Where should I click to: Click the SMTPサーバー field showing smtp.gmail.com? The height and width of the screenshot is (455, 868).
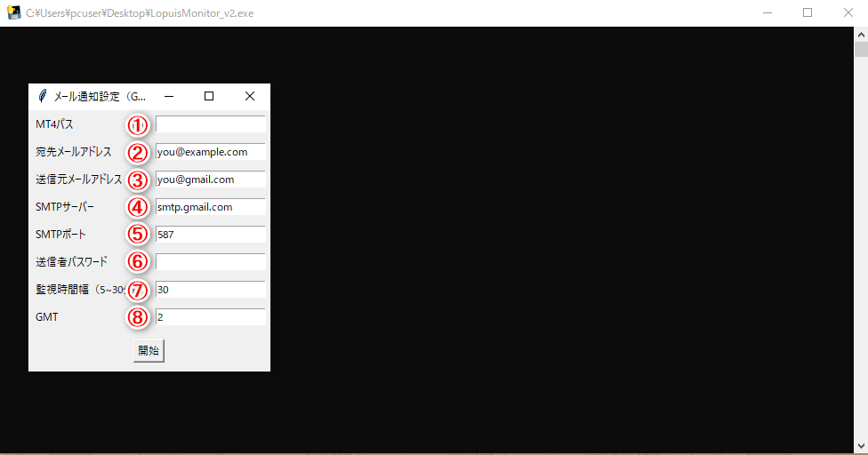(210, 207)
